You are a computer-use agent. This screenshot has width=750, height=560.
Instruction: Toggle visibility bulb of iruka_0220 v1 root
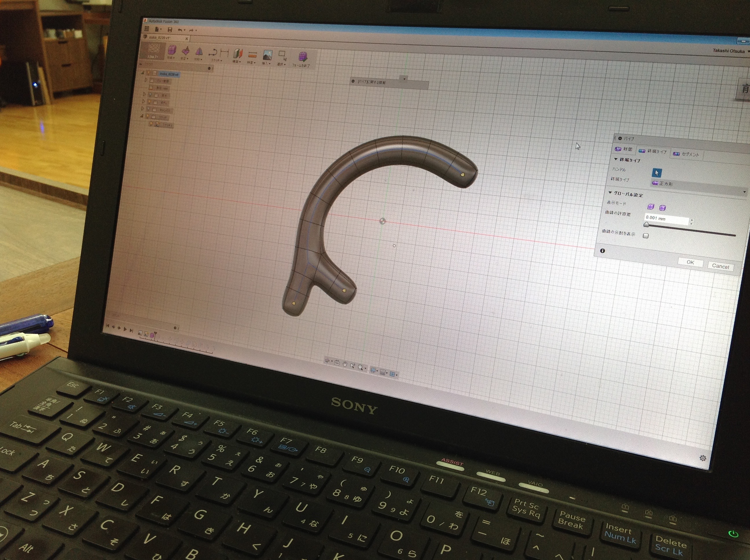[x=148, y=73]
